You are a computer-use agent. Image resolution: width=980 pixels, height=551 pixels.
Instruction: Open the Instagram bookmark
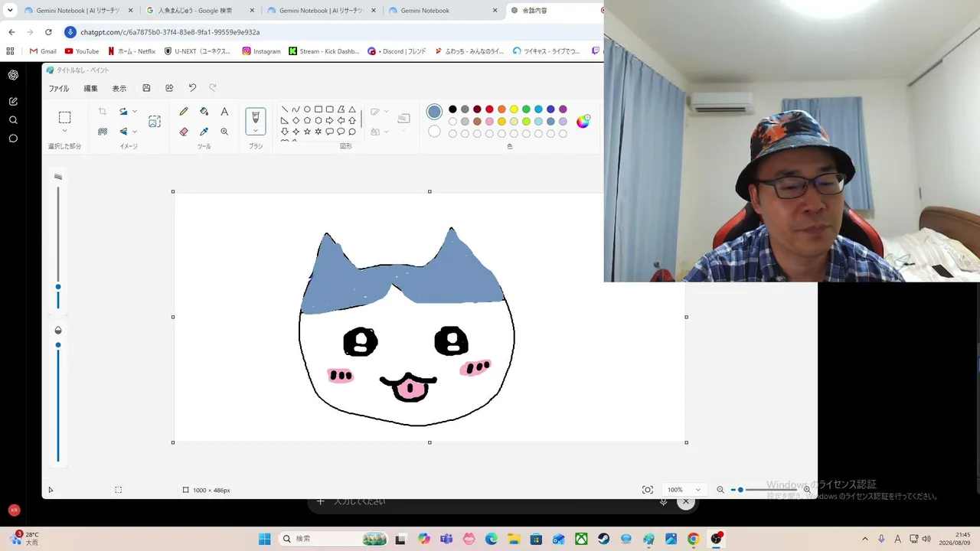pyautogui.click(x=261, y=51)
